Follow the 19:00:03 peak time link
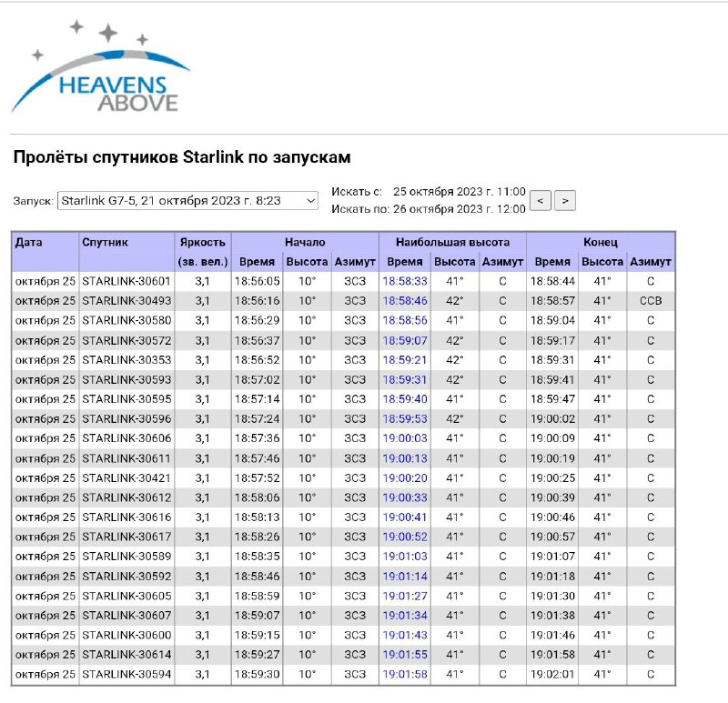Image resolution: width=728 pixels, height=703 pixels. pos(405,438)
